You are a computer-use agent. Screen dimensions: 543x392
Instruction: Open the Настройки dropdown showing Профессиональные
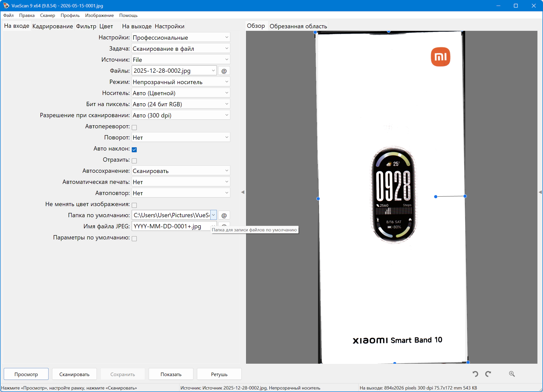click(x=181, y=37)
